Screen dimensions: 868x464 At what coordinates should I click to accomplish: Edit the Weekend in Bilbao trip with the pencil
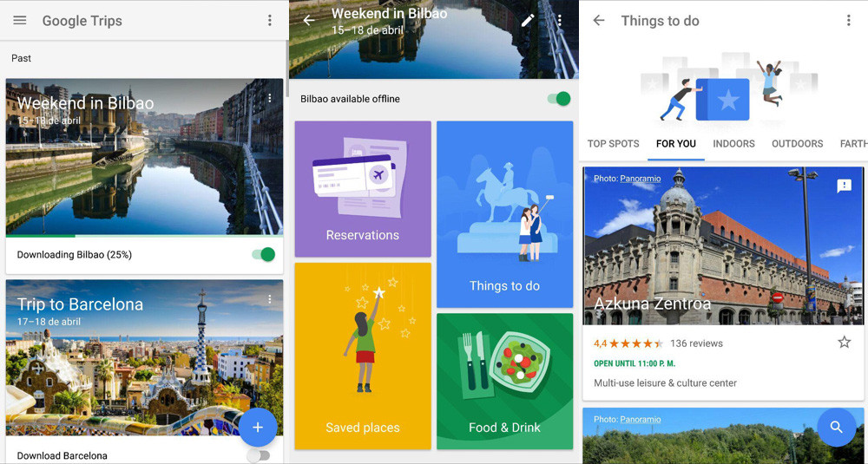point(528,21)
